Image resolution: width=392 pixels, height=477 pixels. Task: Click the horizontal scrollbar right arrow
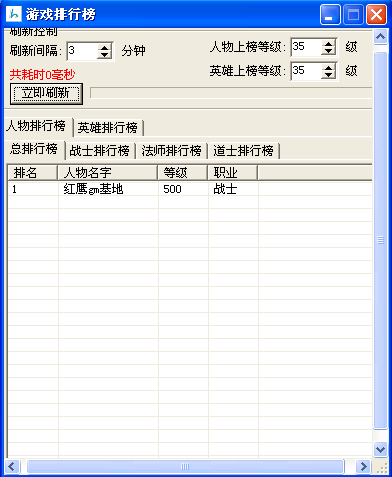point(363,466)
